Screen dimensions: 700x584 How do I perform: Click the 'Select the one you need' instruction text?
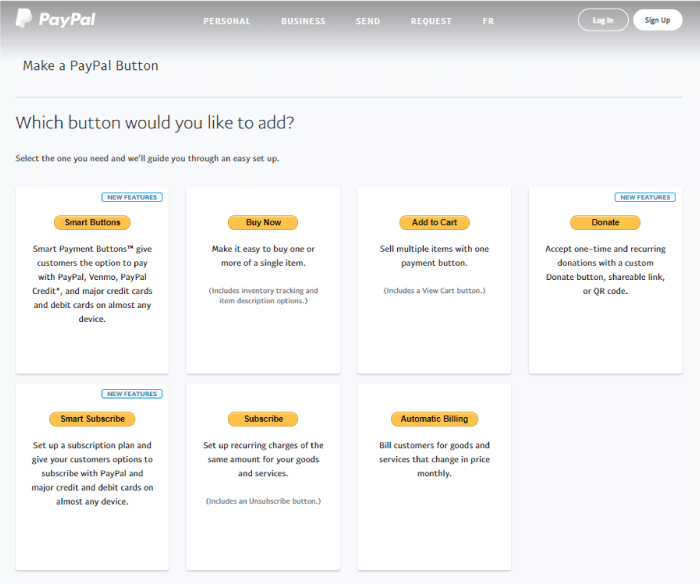tap(147, 159)
